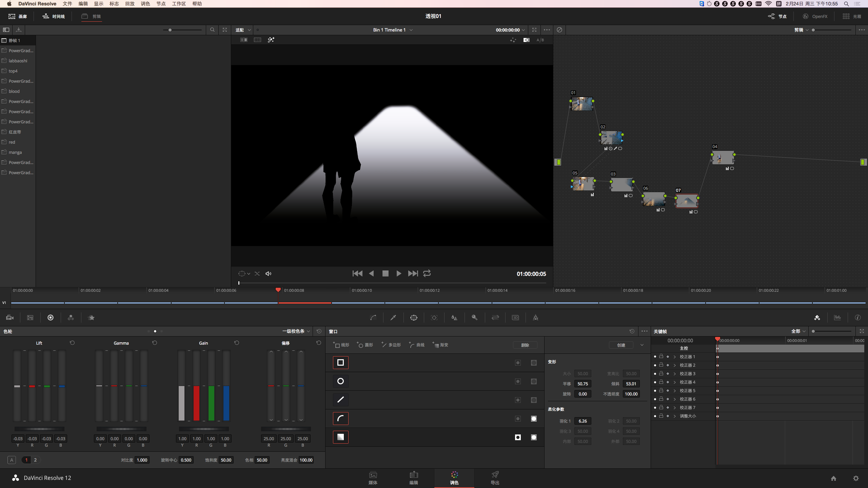The height and width of the screenshot is (488, 868).
Task: Open the Information palette icon
Action: click(858, 318)
